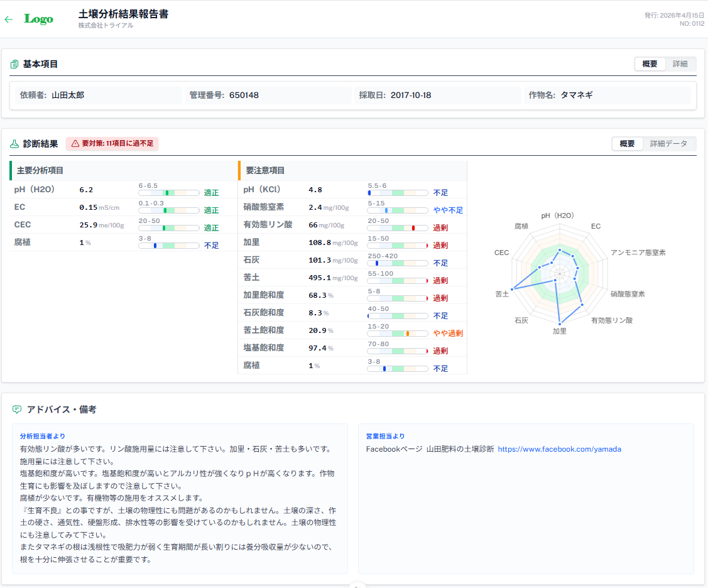The image size is (708, 588).
Task: Click the 採取日 2017-10-18 field
Action: tap(438, 95)
